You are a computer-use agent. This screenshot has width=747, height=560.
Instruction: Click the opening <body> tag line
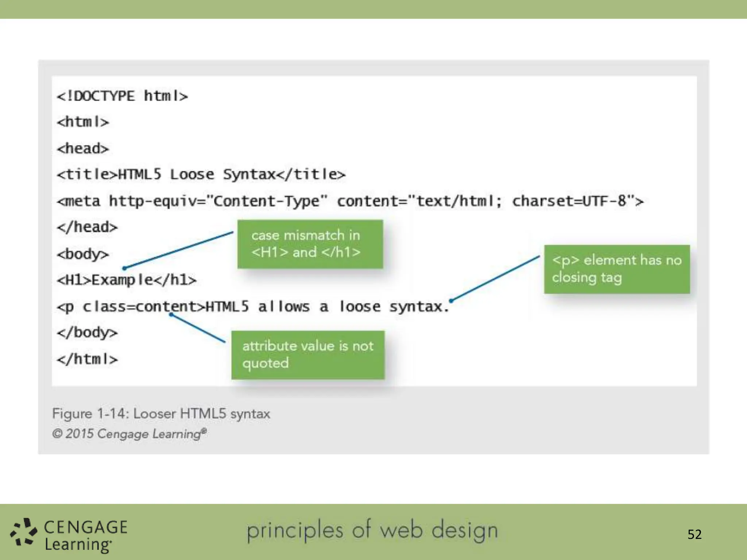tap(83, 254)
